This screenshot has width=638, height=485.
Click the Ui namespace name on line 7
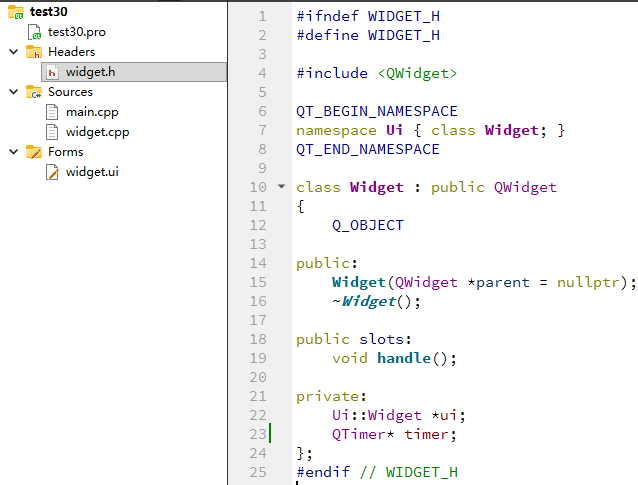[x=394, y=130]
